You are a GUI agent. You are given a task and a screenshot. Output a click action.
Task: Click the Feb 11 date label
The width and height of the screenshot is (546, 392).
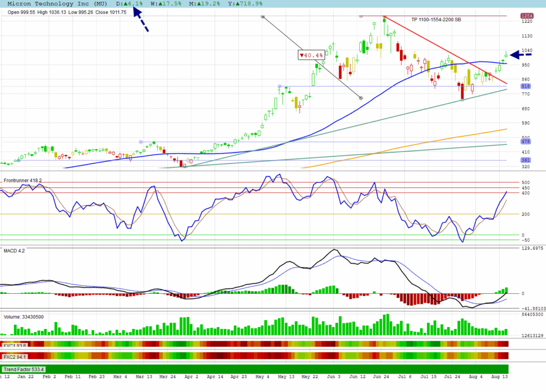(x=73, y=377)
